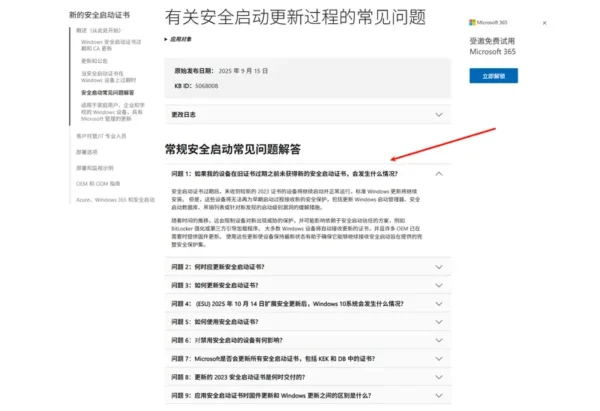
Task: Click the 问题 4 Windows 10 ESU title
Action: (x=287, y=303)
